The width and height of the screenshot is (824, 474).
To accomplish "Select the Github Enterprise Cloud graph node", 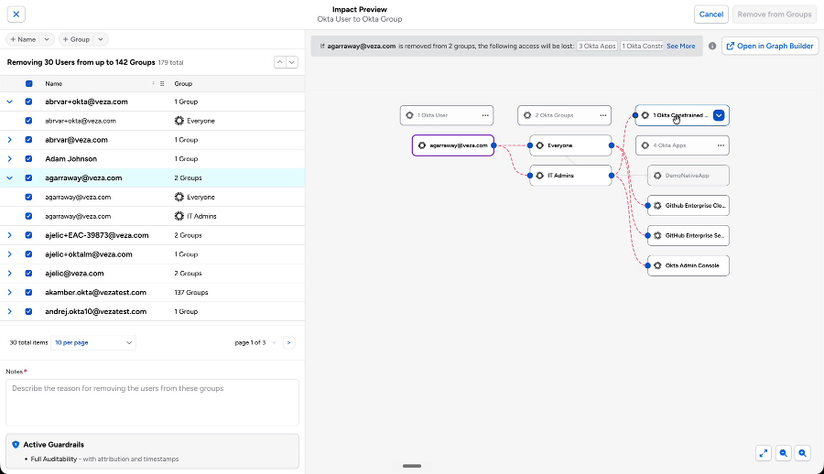I will coord(688,205).
